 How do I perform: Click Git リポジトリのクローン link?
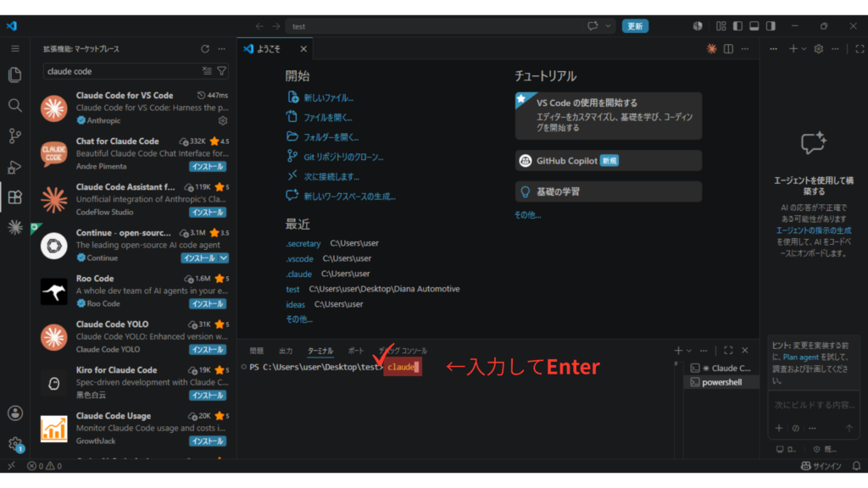tap(343, 157)
